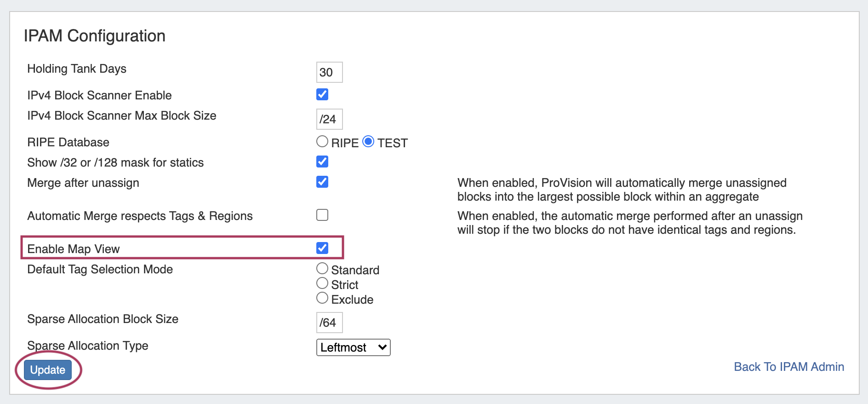Select the TEST database radio button
This screenshot has width=868, height=404.
pyautogui.click(x=368, y=141)
